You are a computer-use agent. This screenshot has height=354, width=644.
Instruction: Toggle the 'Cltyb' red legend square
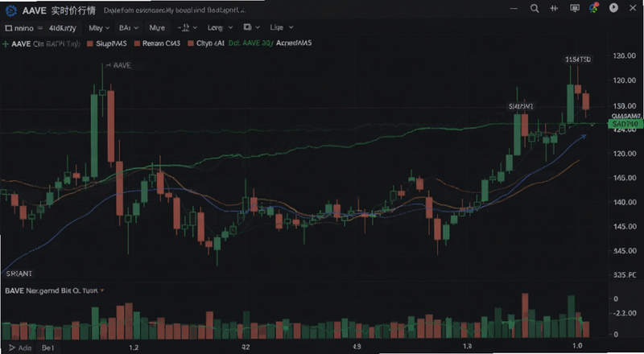tap(190, 43)
